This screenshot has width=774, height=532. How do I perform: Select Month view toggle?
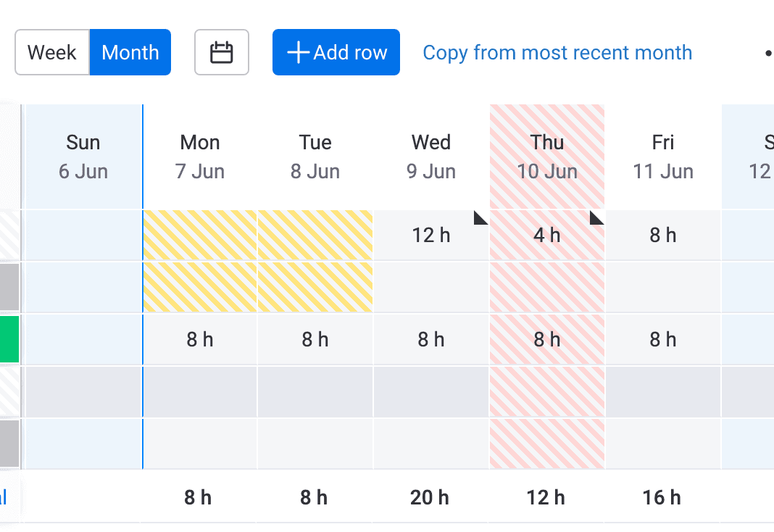pyautogui.click(x=130, y=52)
